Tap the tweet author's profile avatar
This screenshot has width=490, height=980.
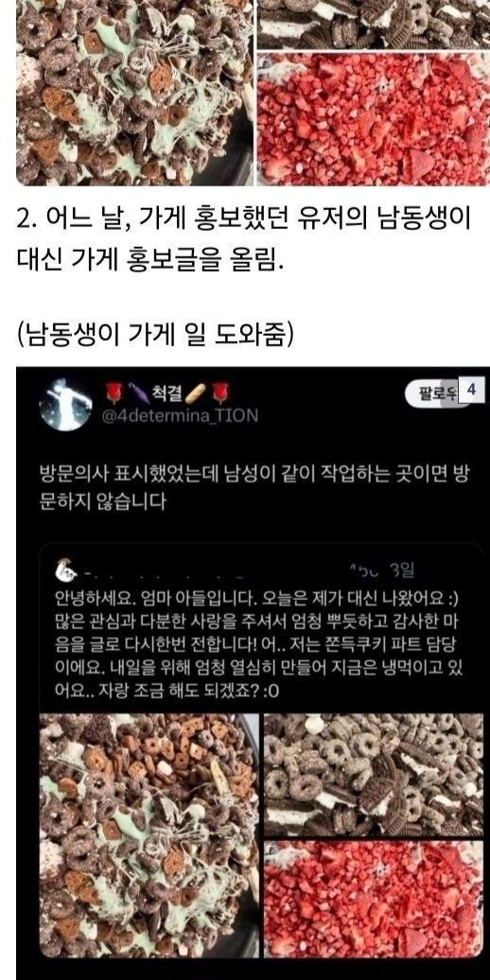point(65,404)
